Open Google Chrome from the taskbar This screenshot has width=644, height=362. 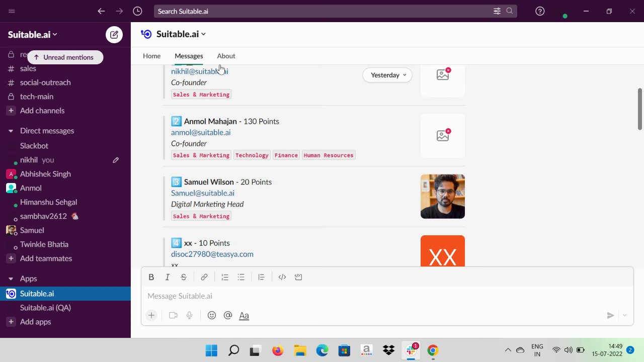(x=433, y=350)
